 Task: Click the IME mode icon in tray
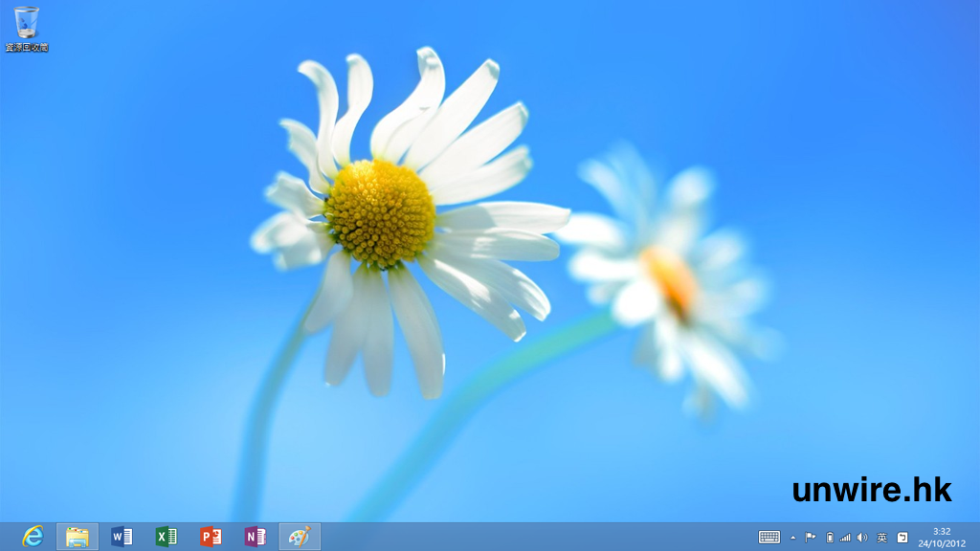click(902, 538)
